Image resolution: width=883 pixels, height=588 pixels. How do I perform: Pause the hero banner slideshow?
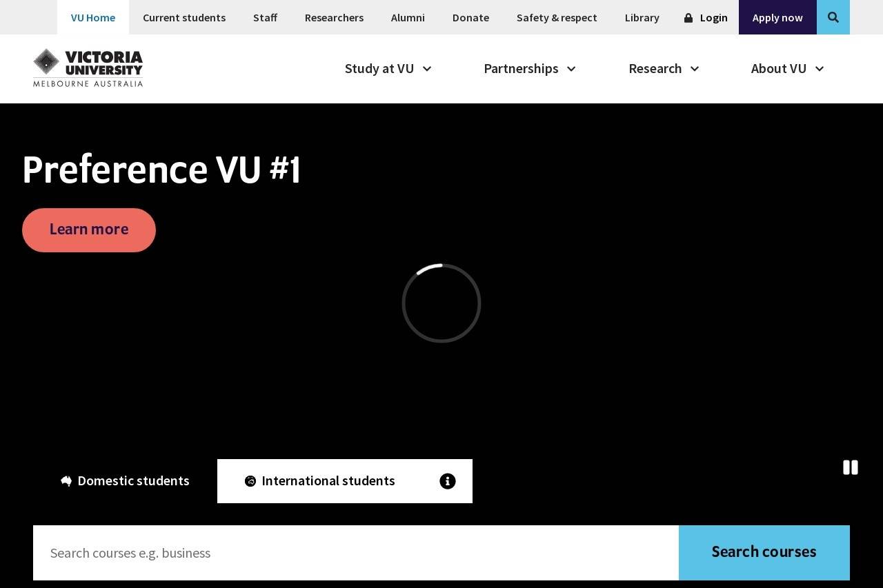click(851, 467)
